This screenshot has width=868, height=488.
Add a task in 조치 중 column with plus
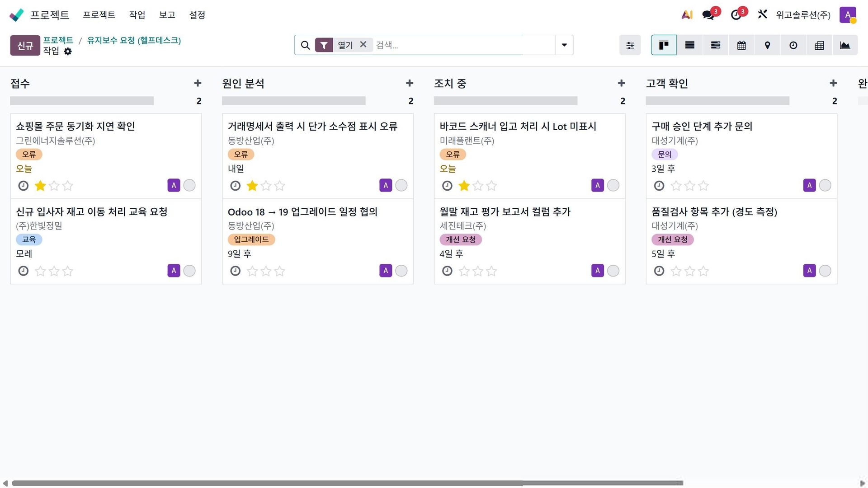(x=622, y=83)
